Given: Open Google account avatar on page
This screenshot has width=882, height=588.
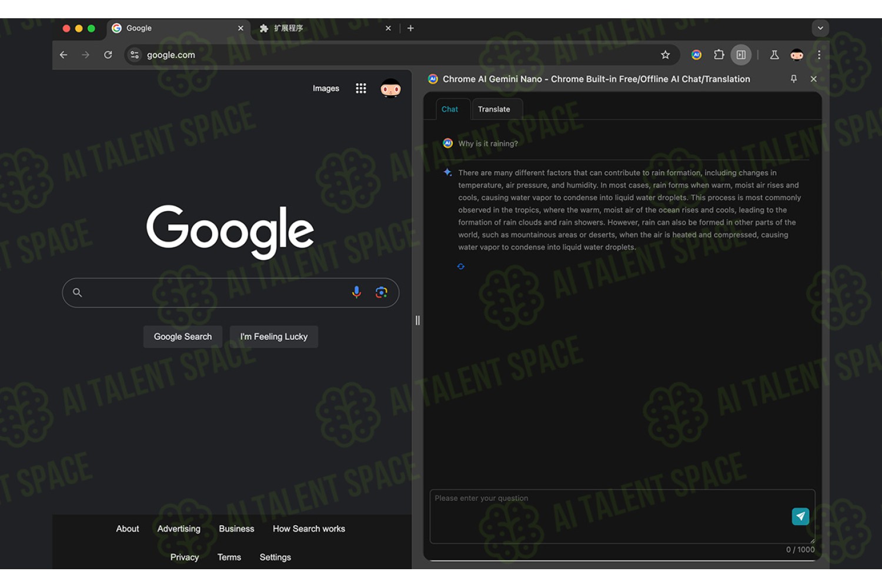Looking at the screenshot, I should (x=390, y=89).
